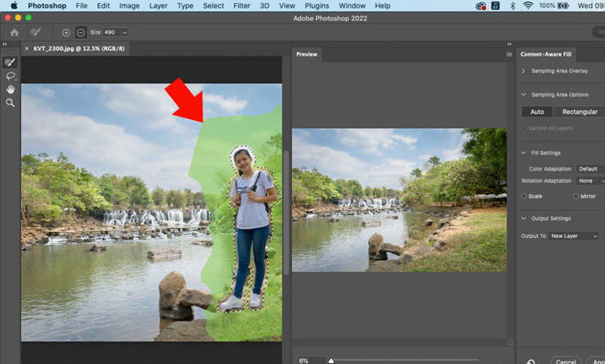This screenshot has width=605, height=364.
Task: Open the Select menu
Action: pyautogui.click(x=213, y=6)
